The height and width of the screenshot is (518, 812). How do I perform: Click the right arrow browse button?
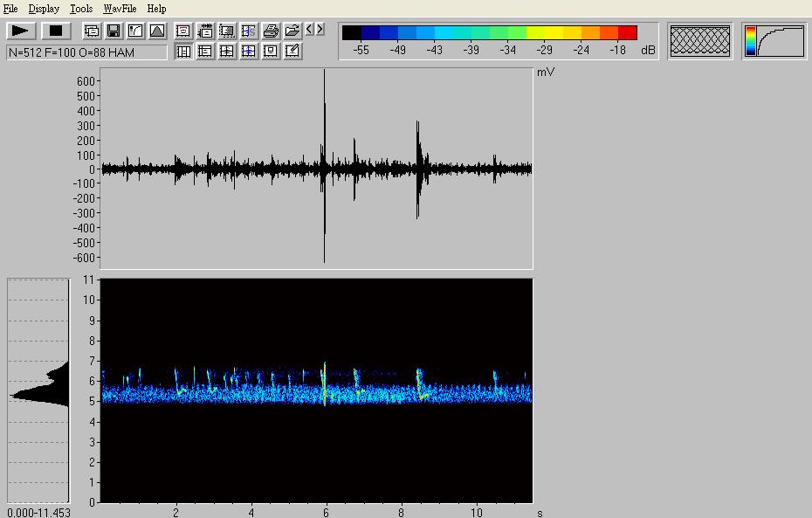click(x=320, y=29)
